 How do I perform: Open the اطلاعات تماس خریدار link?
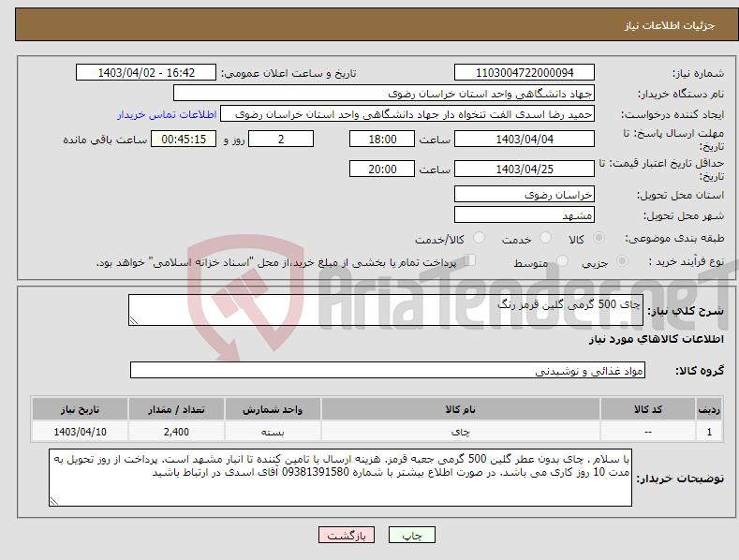[167, 114]
